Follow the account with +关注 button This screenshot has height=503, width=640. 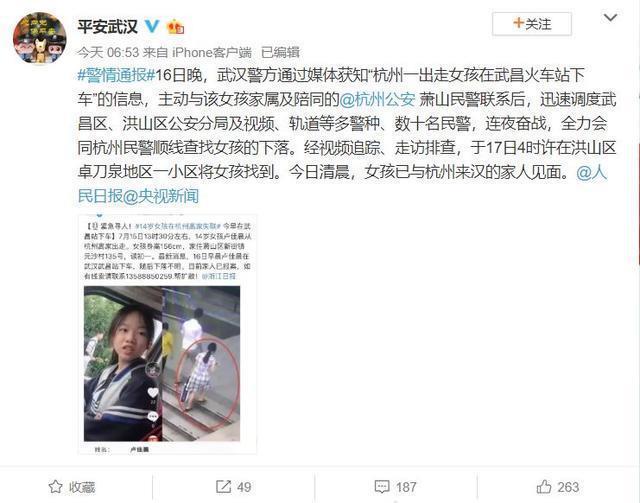click(531, 24)
